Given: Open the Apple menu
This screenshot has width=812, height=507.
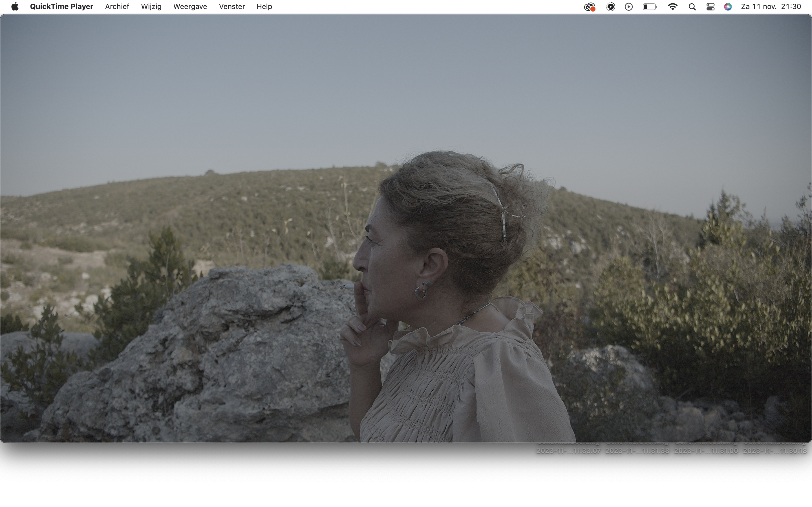Looking at the screenshot, I should coord(15,6).
